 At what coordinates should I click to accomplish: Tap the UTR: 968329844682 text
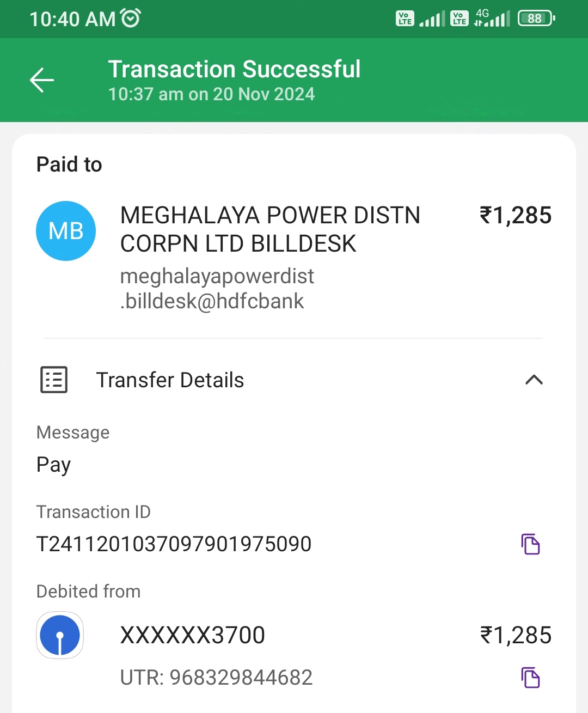(216, 678)
